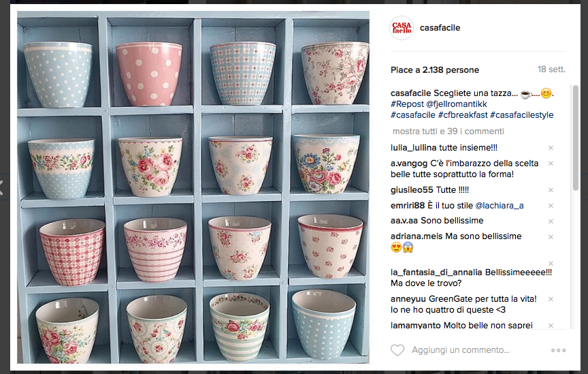Open the #casafacilestyle hashtag
This screenshot has height=374, width=588.
coord(521,115)
